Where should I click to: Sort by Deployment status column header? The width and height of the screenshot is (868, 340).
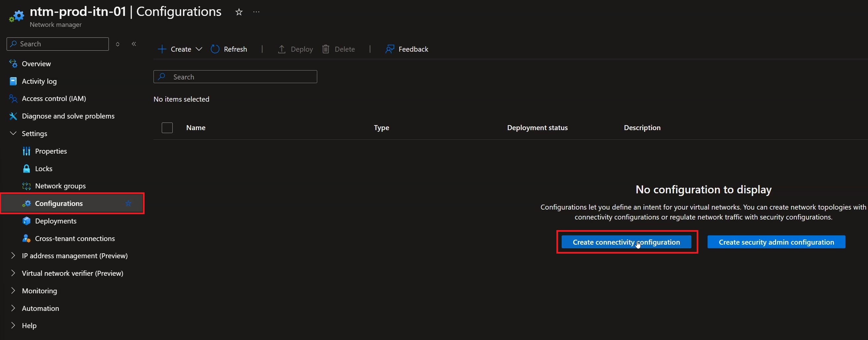[x=537, y=128]
